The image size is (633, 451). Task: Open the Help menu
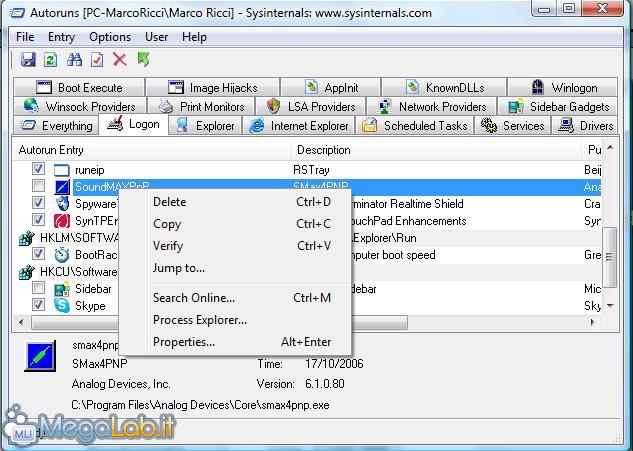pos(194,37)
